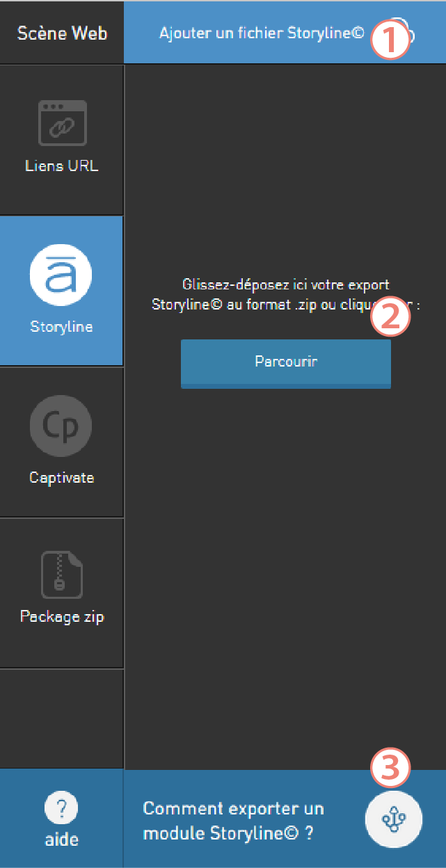Click the 'Glissez-déposez ici' drop zone text
Screen dimensions: 446x868
[286, 294]
